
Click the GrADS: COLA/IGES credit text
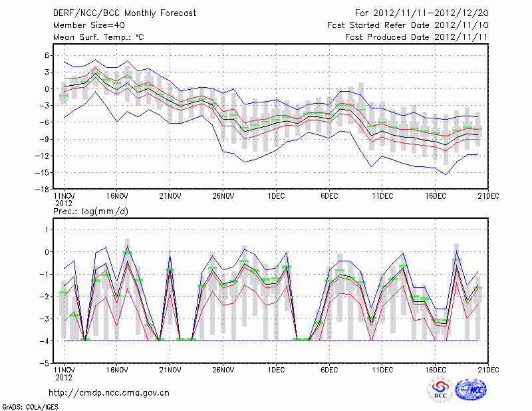tap(27, 406)
